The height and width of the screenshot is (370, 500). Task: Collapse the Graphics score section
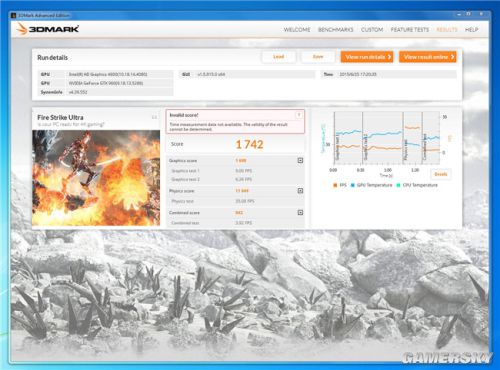pos(300,160)
